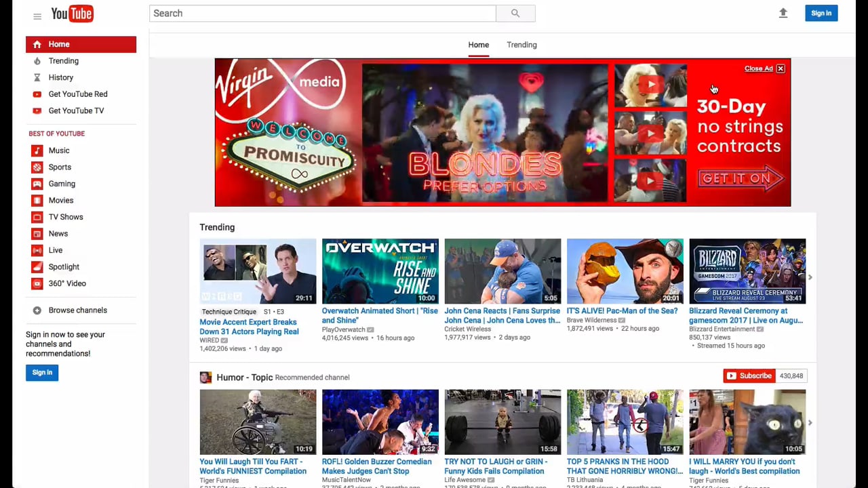
Task: Open You Will Laugh Till thumbnail
Action: click(x=258, y=422)
